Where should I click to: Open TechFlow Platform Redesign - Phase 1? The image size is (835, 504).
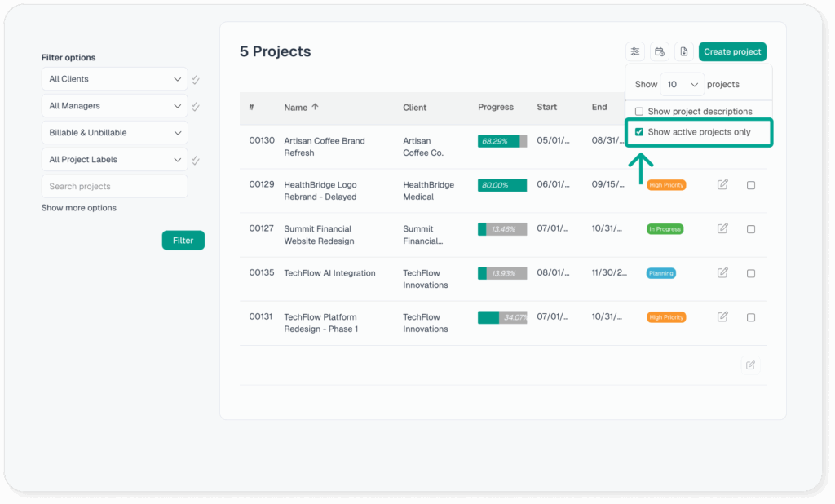tap(320, 323)
